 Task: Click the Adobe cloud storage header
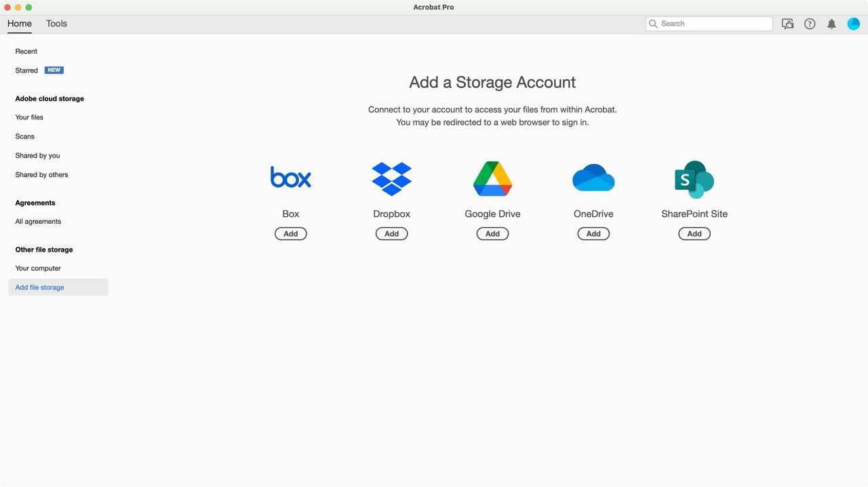[50, 99]
